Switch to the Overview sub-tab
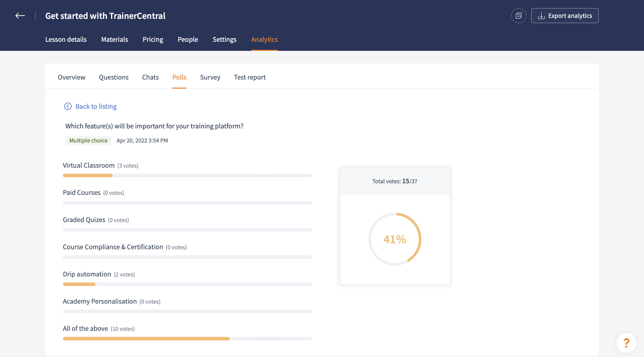This screenshot has height=357, width=644. coord(71,77)
